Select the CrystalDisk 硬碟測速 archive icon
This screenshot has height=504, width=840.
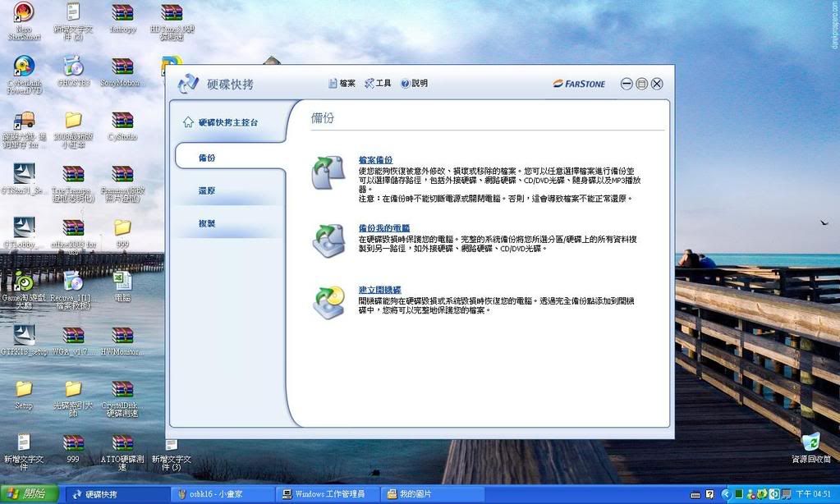(122, 398)
